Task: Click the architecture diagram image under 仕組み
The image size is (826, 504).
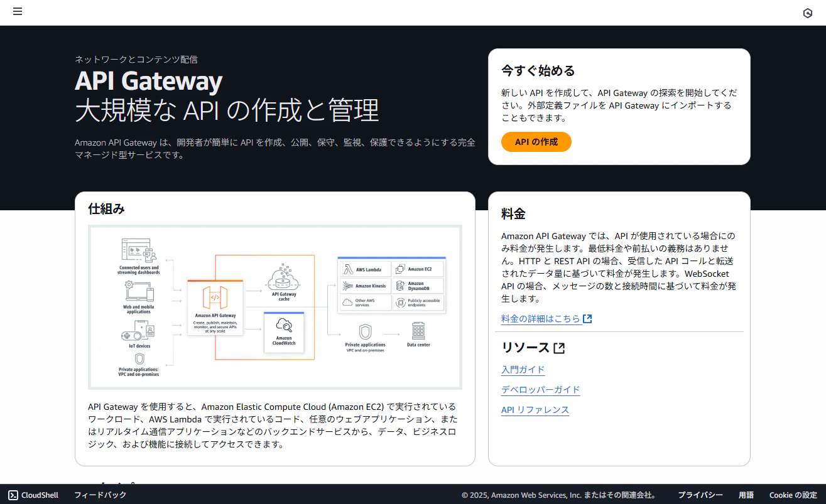Action: click(x=275, y=307)
